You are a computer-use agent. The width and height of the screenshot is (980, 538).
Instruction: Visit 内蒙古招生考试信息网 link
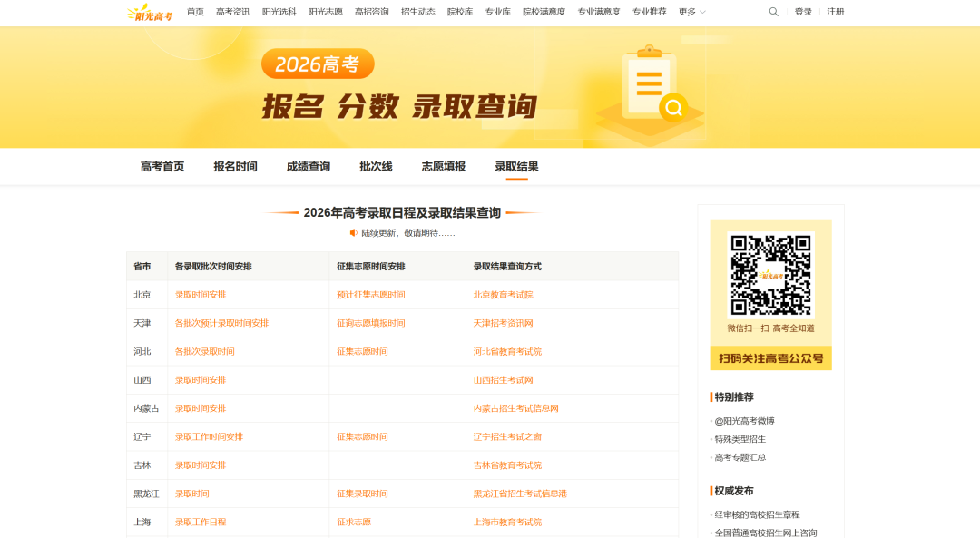(515, 408)
